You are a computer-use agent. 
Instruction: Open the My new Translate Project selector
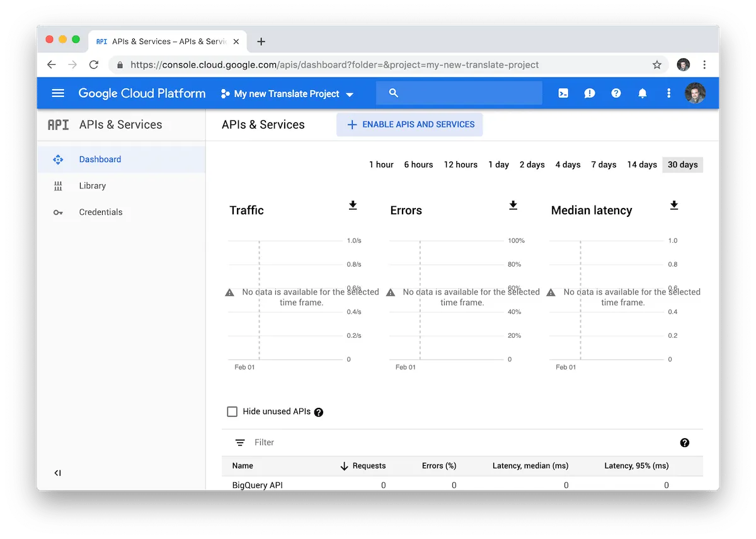coord(287,94)
